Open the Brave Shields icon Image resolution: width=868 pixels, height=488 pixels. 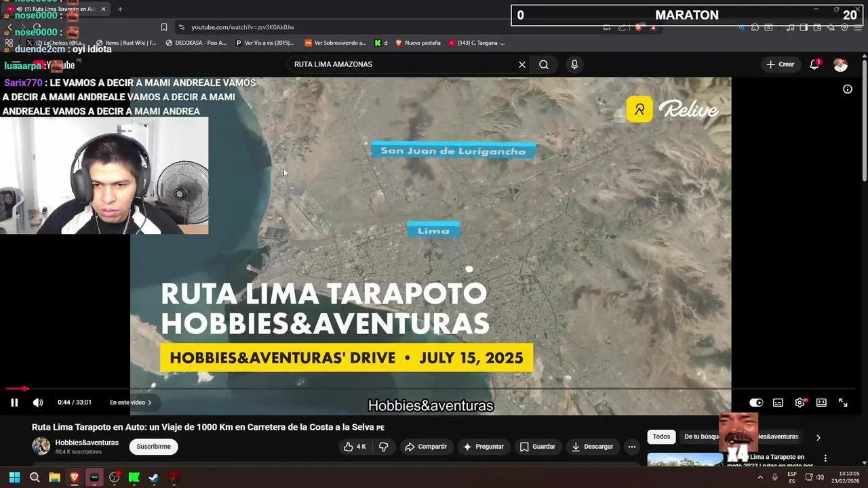point(638,27)
